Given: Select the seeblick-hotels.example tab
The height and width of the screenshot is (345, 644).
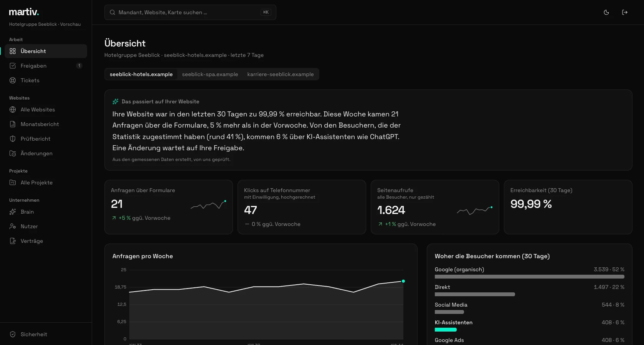Looking at the screenshot, I should [141, 74].
